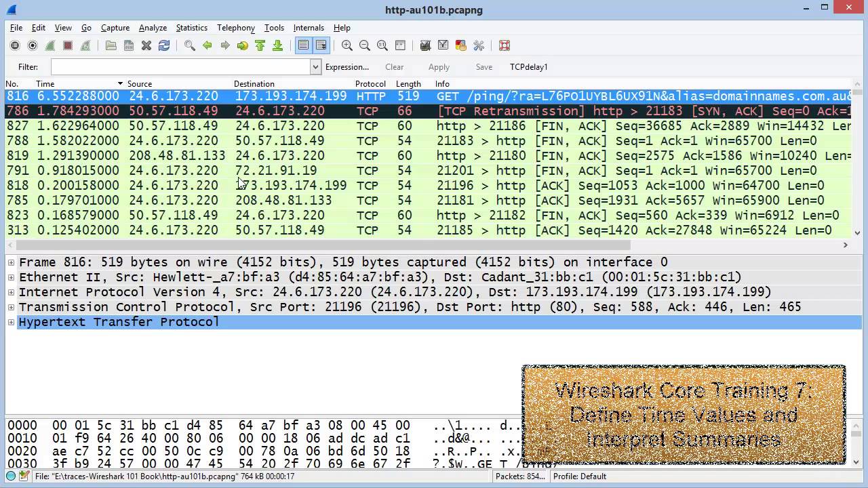Open the Internals menu

click(309, 28)
